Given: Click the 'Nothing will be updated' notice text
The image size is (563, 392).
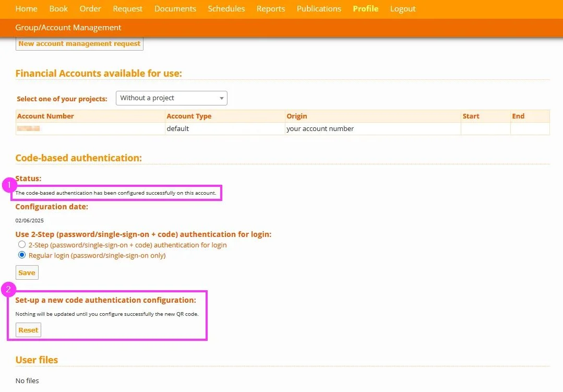Looking at the screenshot, I should click(106, 314).
